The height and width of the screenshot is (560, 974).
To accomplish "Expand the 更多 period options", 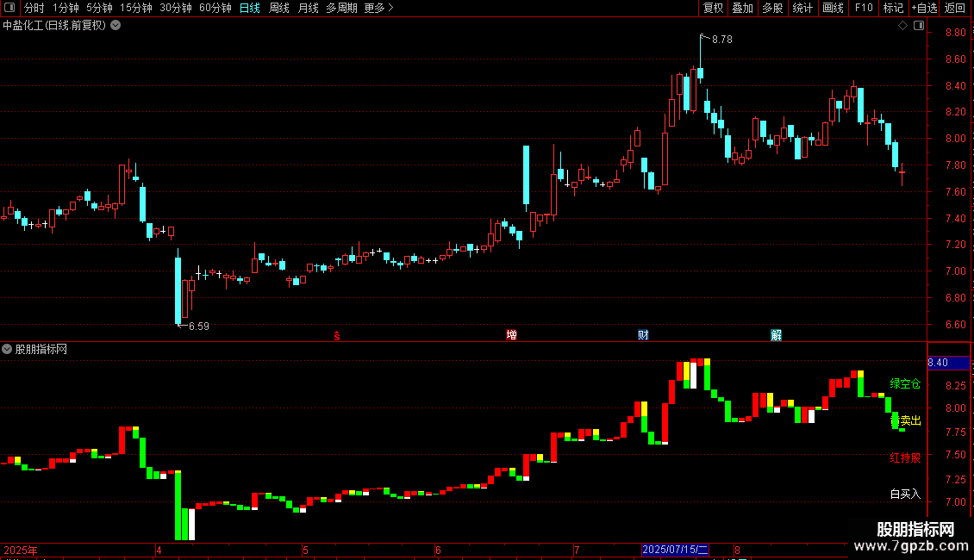I will pyautogui.click(x=378, y=8).
